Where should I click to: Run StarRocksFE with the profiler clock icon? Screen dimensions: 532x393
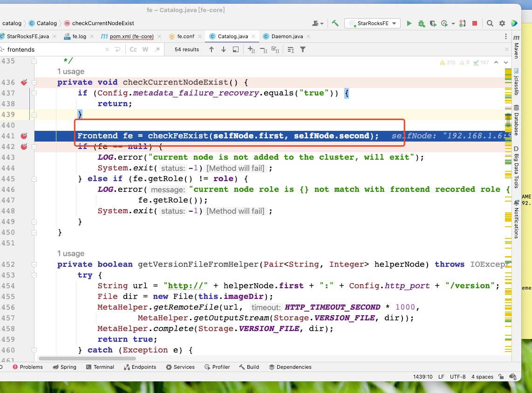click(444, 23)
